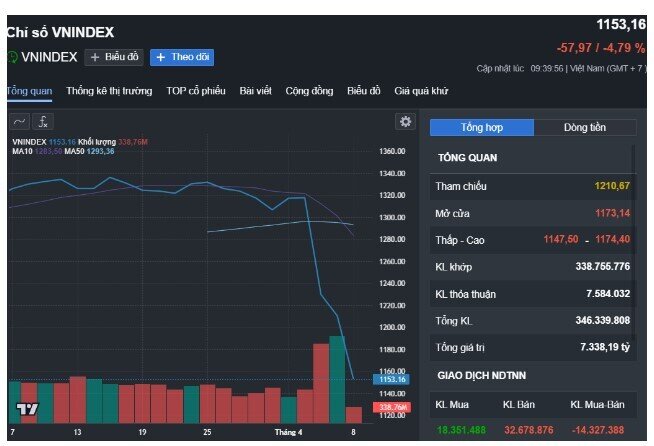Viewport: 654px width, 446px height.
Task: Click the KL Bán column header
Action: (518, 404)
